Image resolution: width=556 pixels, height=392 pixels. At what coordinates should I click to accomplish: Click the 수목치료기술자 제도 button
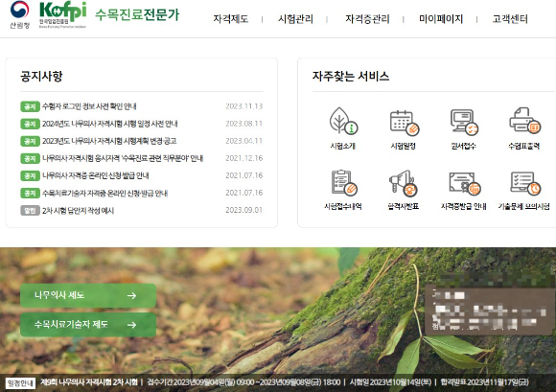pyautogui.click(x=88, y=325)
